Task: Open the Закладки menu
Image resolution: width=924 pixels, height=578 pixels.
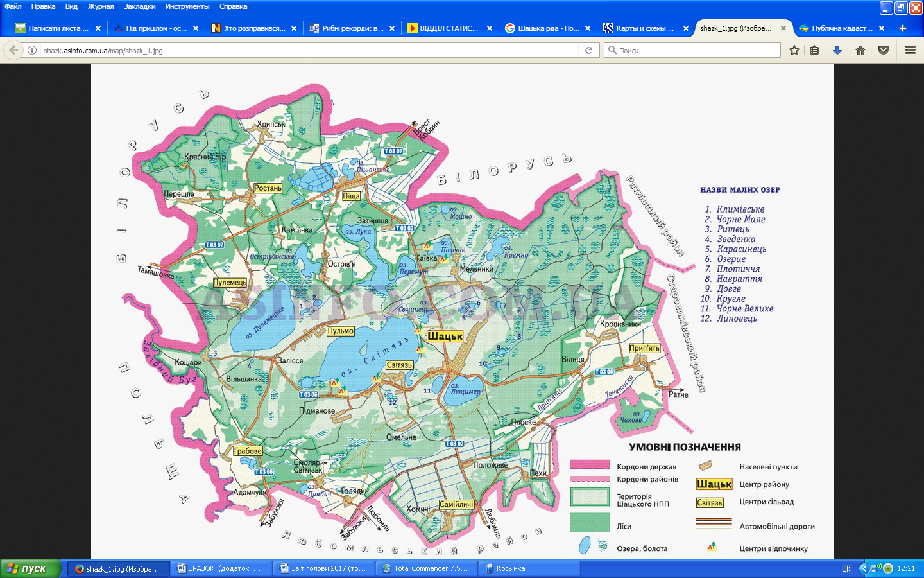Action: point(140,6)
